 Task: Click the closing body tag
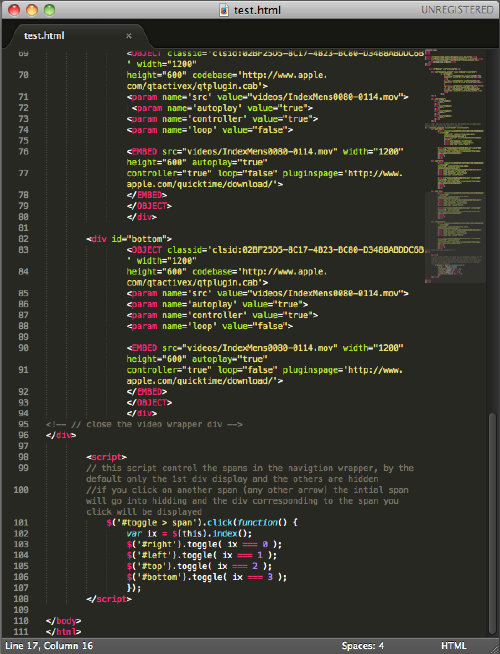(63, 621)
